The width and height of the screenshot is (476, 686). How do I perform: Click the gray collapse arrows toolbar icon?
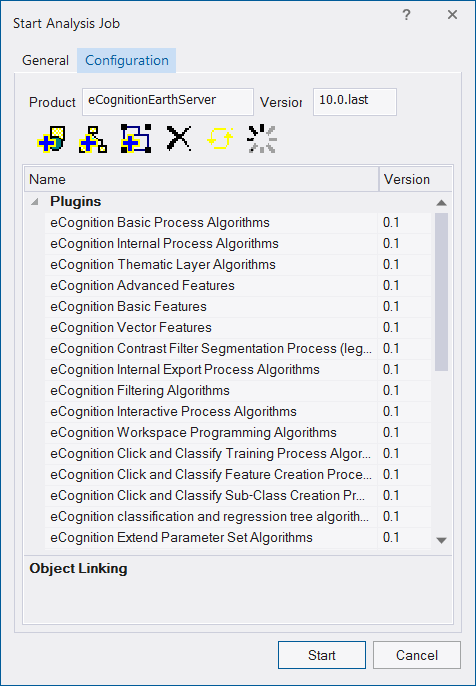click(262, 139)
